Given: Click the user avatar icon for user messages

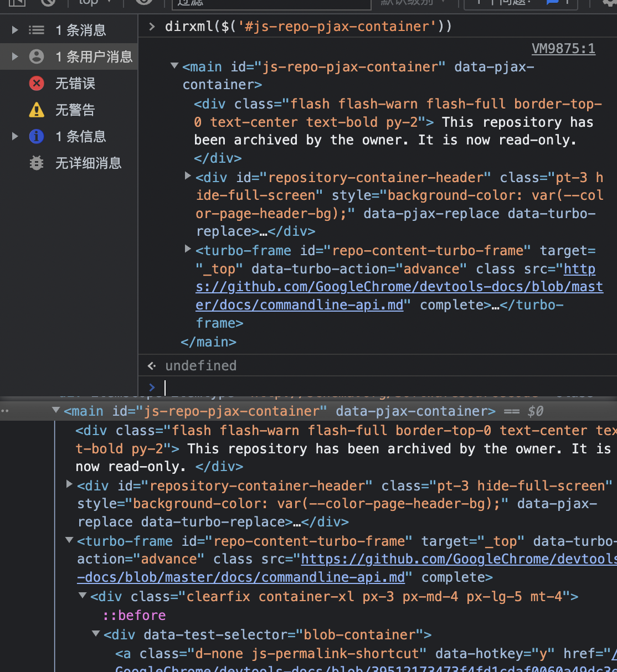Looking at the screenshot, I should point(37,56).
